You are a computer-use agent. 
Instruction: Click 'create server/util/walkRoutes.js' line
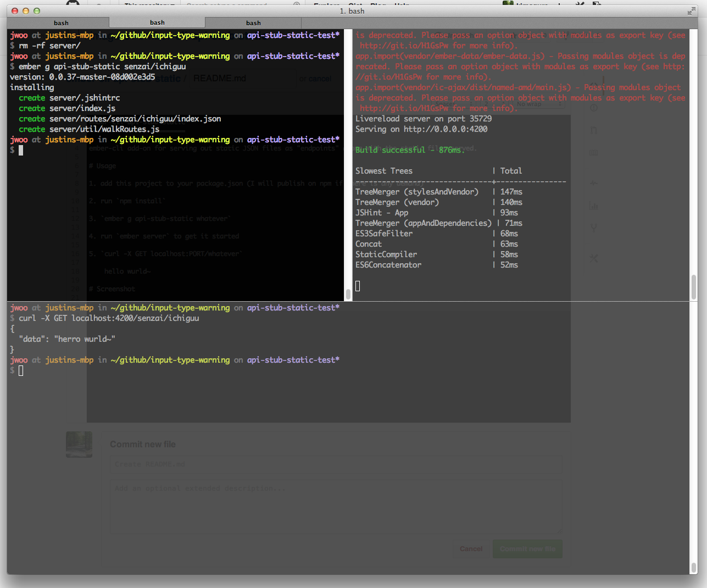tap(89, 129)
